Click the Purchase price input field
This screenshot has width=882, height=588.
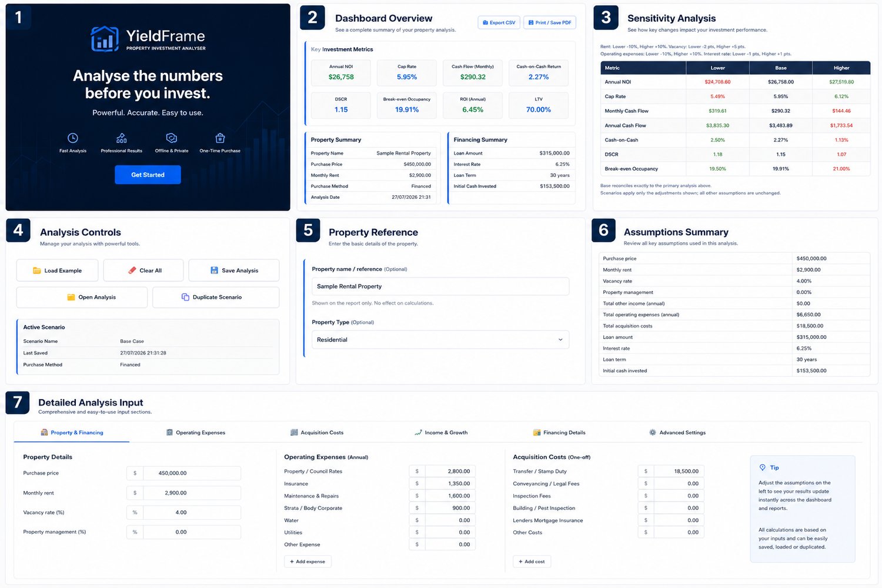coord(183,473)
